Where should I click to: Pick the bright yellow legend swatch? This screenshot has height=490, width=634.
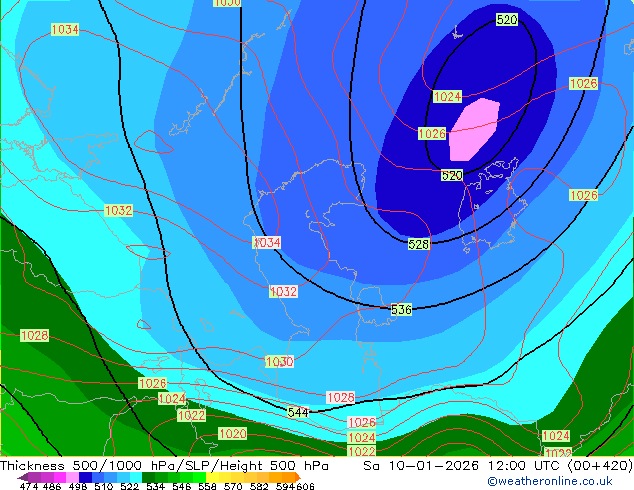coord(212,477)
